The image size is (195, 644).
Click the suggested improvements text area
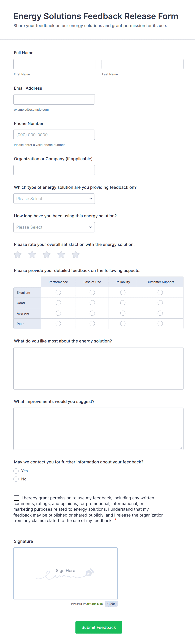[x=98, y=429]
